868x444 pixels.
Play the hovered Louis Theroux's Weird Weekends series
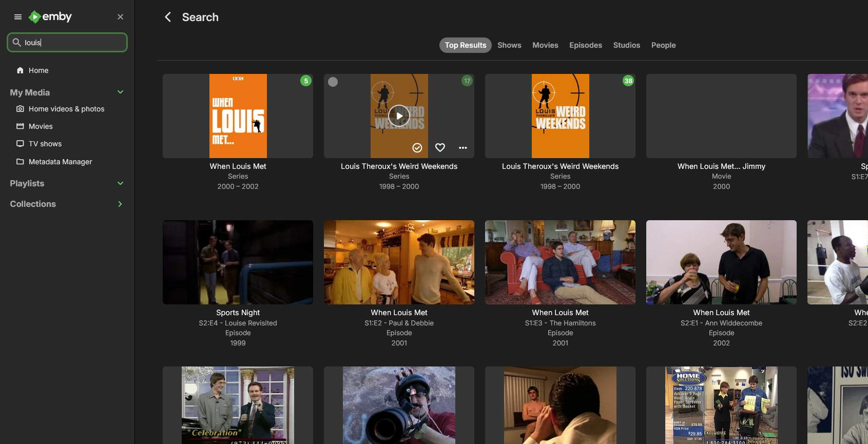(x=399, y=116)
